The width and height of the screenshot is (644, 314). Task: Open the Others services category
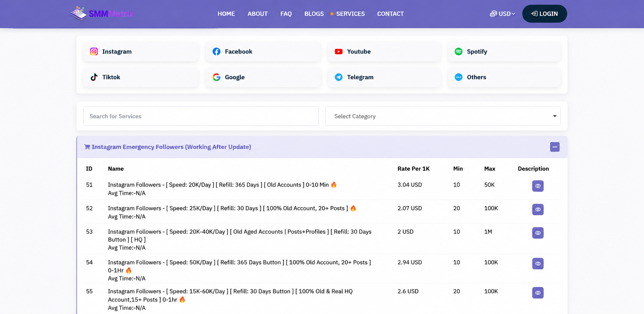(x=504, y=77)
